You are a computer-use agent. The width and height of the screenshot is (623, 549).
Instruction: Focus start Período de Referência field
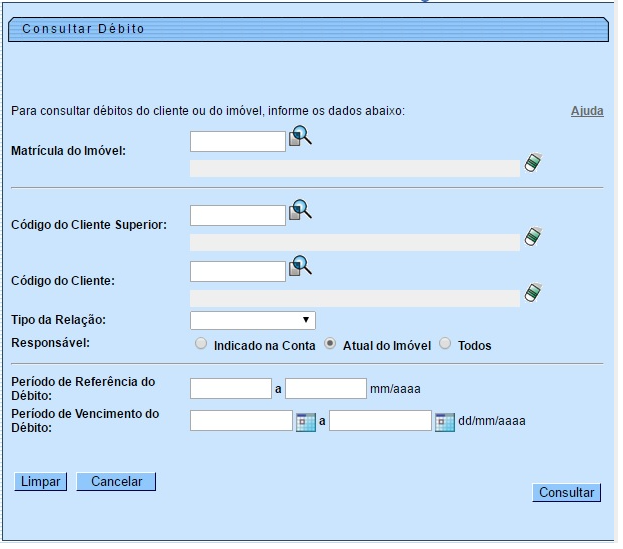(x=232, y=391)
